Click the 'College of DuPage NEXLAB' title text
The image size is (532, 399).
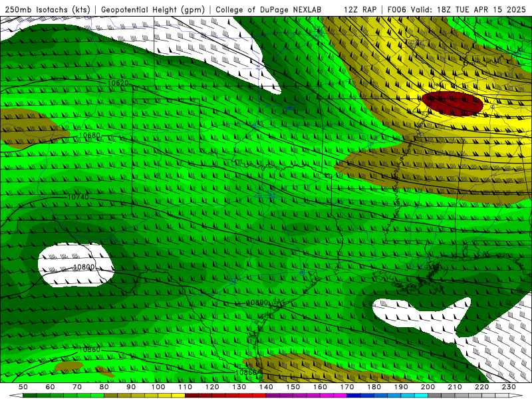(268, 9)
